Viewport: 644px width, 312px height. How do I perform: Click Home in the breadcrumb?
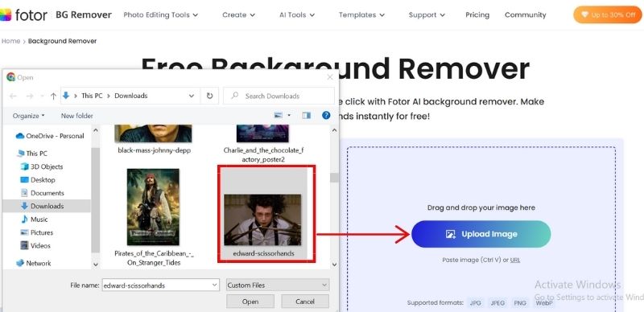[10, 41]
